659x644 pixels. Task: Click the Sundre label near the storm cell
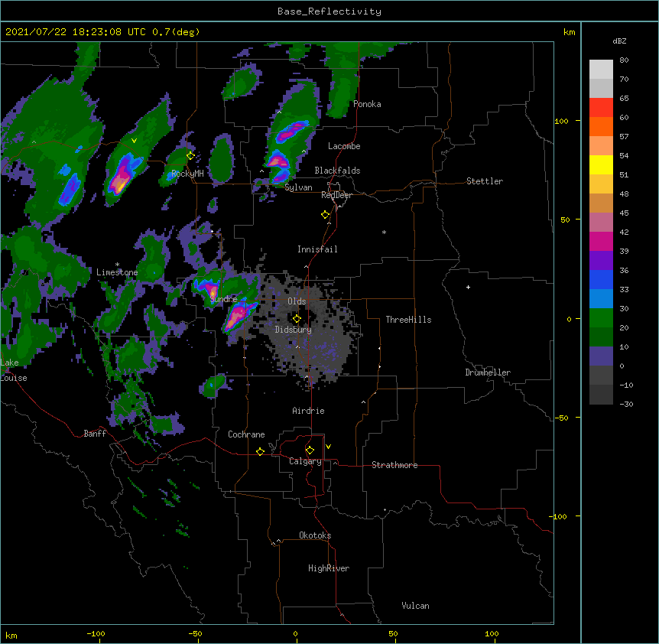click(x=223, y=299)
